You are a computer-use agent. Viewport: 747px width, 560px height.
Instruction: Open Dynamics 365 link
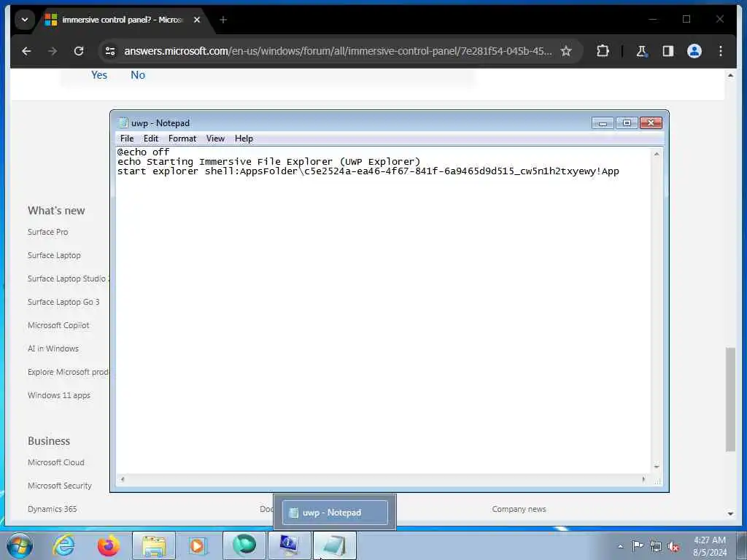point(52,509)
